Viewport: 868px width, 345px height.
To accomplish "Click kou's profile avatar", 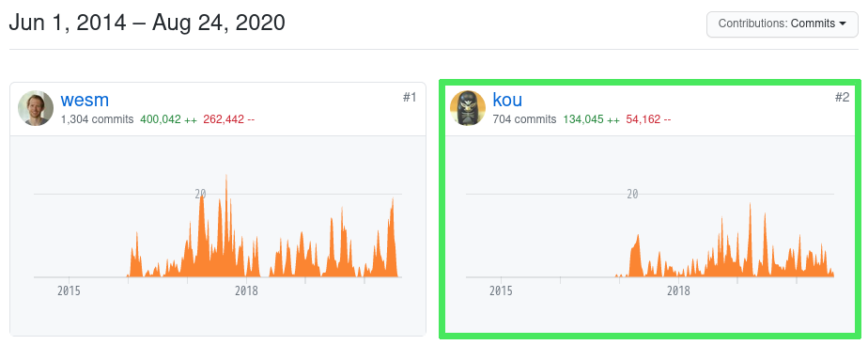I will pyautogui.click(x=468, y=108).
